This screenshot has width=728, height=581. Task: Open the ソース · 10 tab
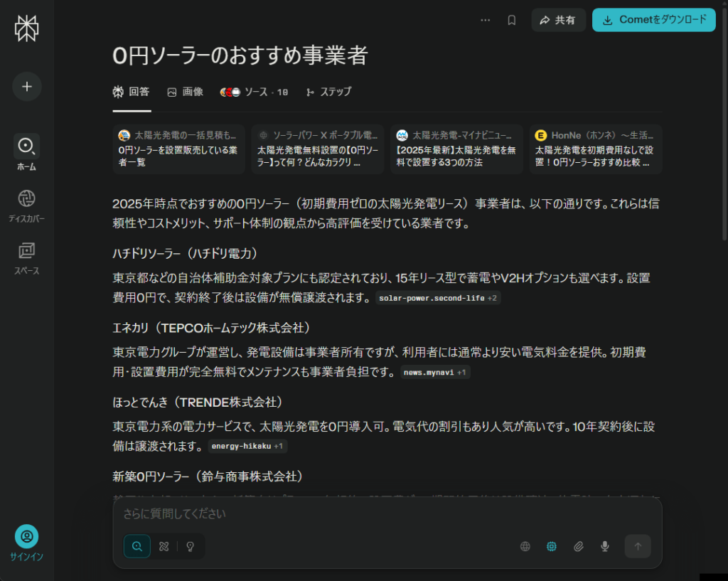[255, 92]
